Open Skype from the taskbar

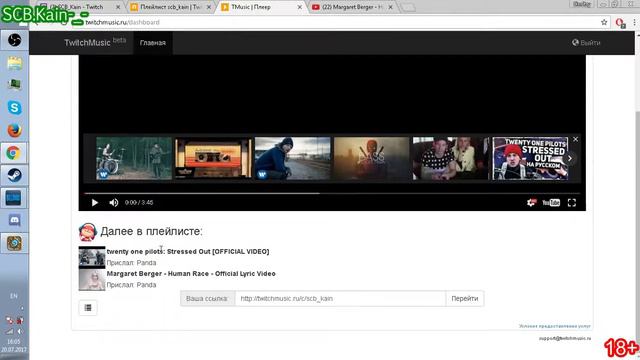[14, 107]
